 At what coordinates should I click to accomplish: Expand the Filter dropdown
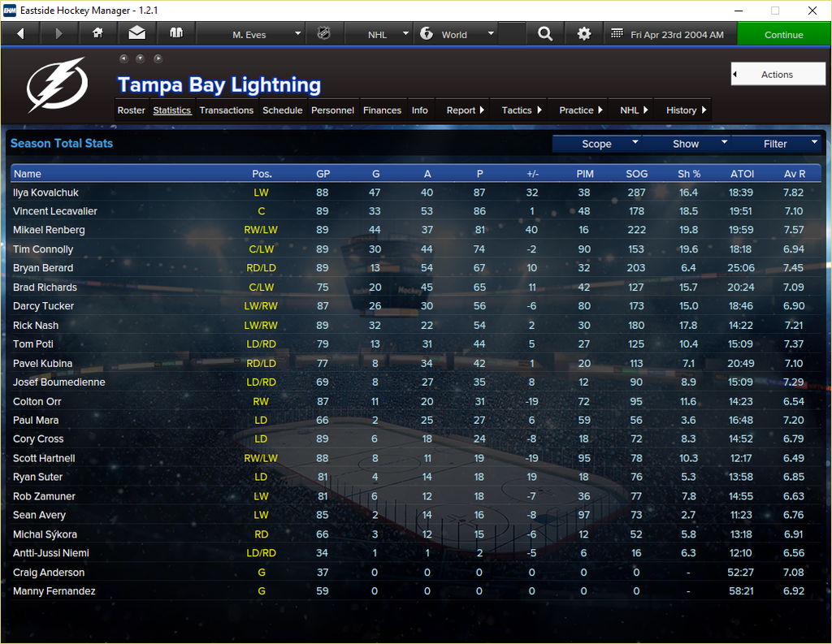pyautogui.click(x=776, y=144)
